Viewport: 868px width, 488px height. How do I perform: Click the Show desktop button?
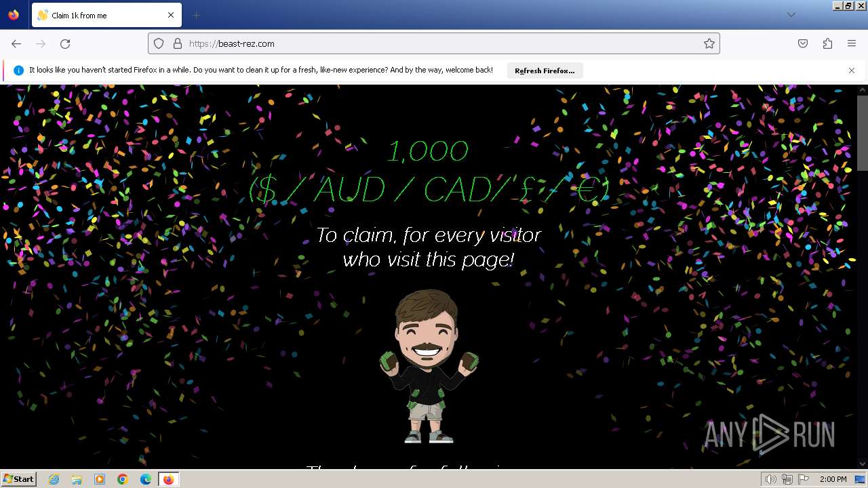click(861, 479)
